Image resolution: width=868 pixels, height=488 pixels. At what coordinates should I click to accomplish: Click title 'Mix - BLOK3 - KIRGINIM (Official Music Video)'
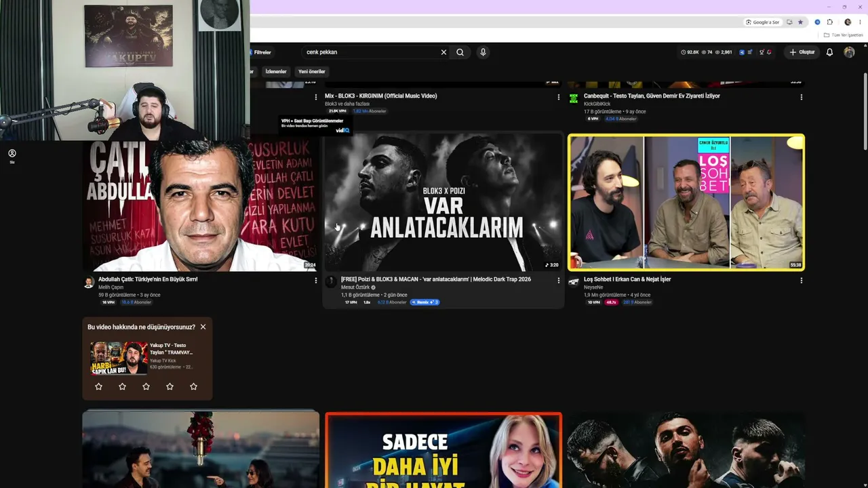[380, 96]
